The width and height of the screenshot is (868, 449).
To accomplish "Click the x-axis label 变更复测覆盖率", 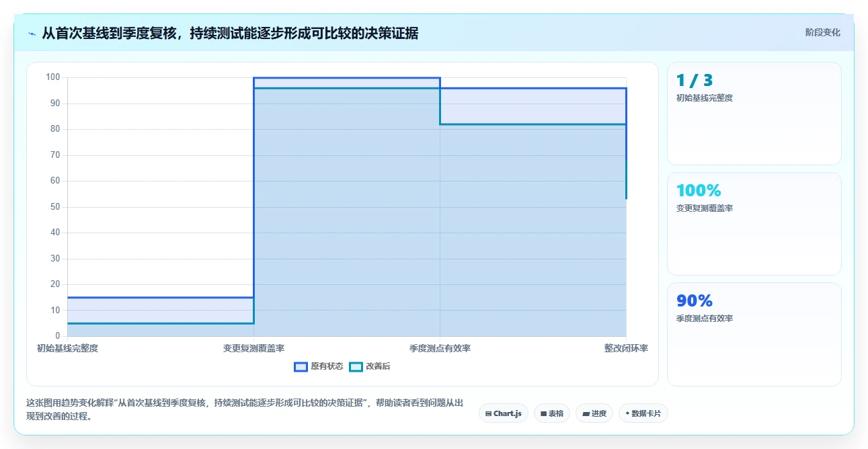I will (253, 348).
